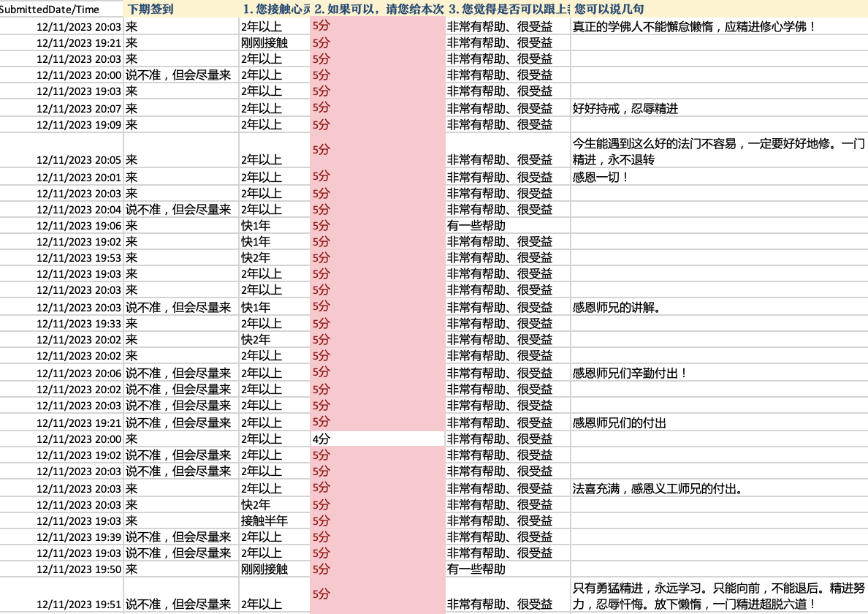Click 5分 in the 20:01 row
The width and height of the screenshot is (868, 614).
click(x=321, y=176)
